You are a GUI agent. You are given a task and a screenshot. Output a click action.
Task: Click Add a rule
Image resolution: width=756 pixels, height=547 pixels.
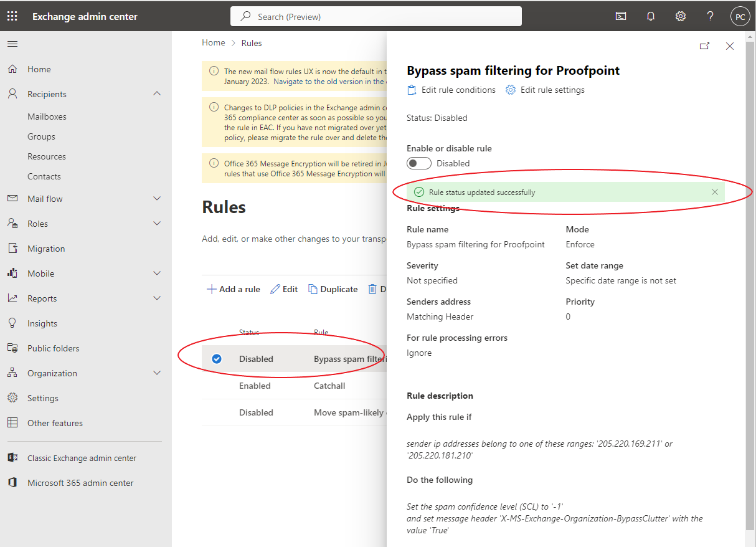click(233, 288)
